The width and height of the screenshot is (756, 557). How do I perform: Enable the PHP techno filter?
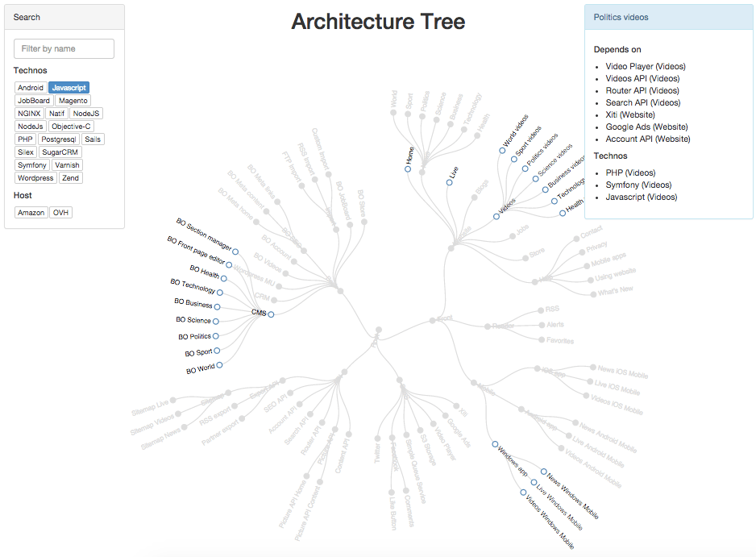tap(24, 139)
